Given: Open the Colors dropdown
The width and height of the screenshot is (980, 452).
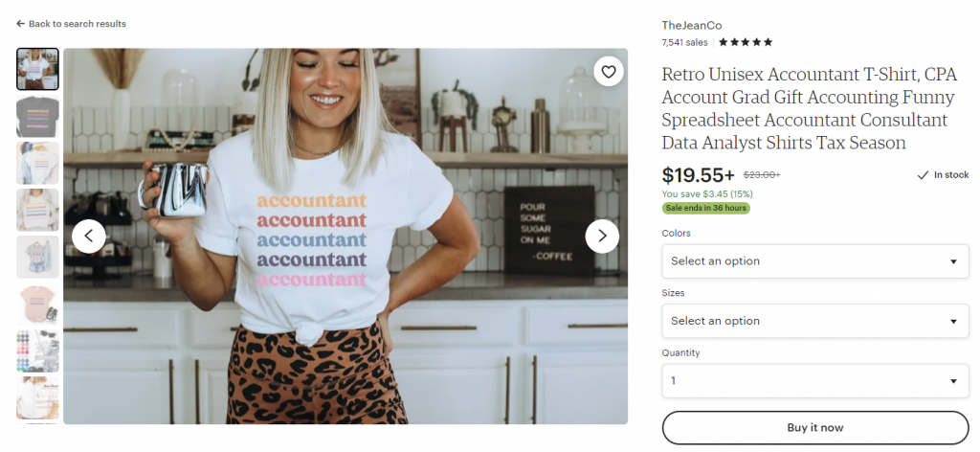Looking at the screenshot, I should click(x=815, y=261).
